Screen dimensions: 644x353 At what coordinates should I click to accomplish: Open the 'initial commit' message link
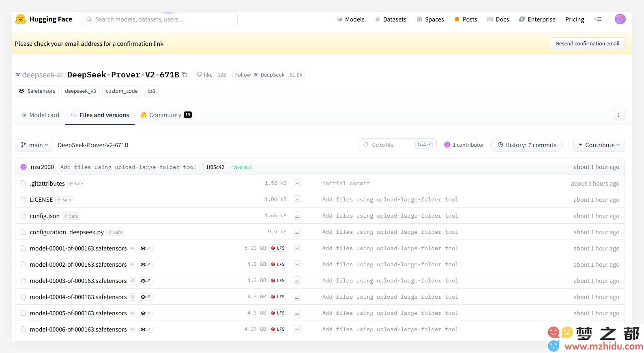coord(346,183)
